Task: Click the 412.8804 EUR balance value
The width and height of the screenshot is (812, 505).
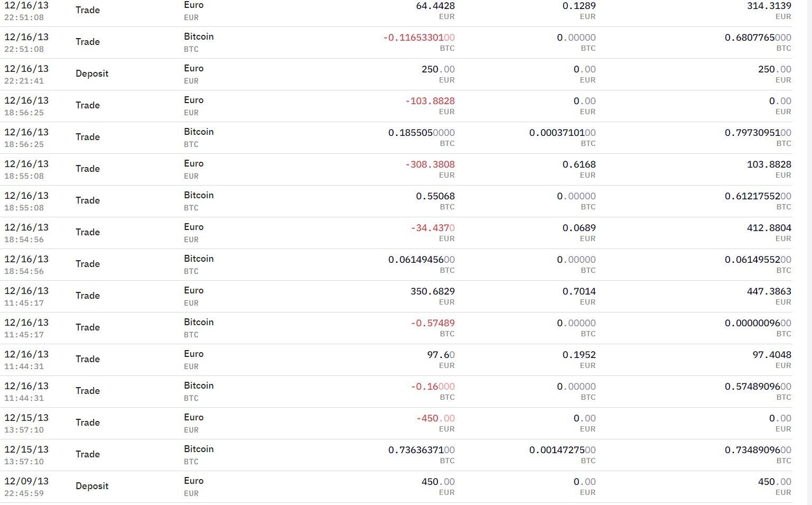Action: coord(769,228)
